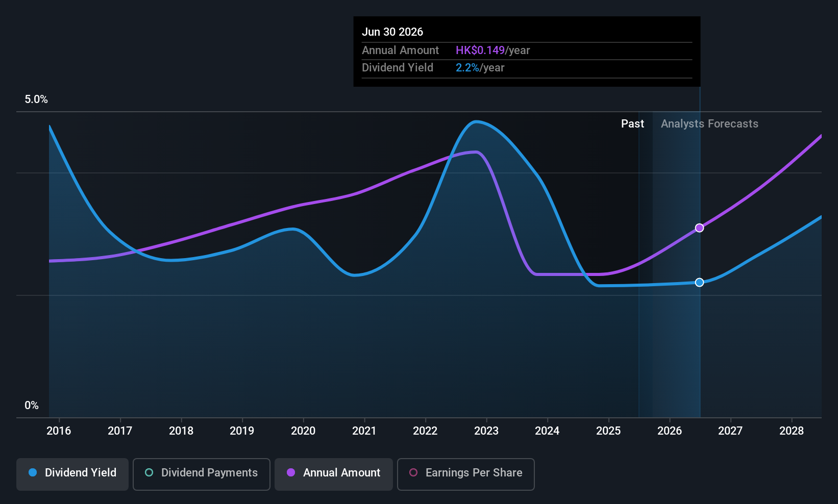
Task: Click the 2026 x-axis label
Action: point(670,431)
